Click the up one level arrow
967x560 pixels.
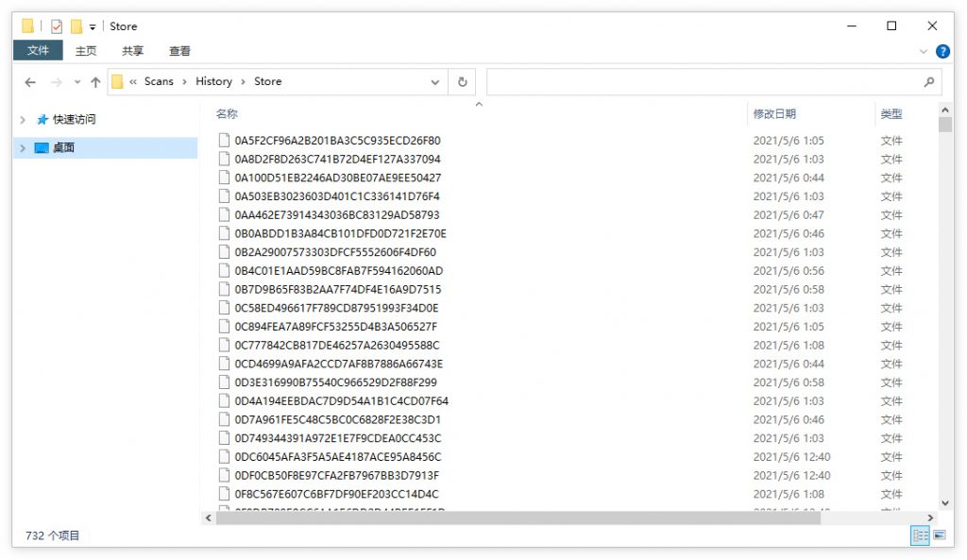[x=95, y=82]
